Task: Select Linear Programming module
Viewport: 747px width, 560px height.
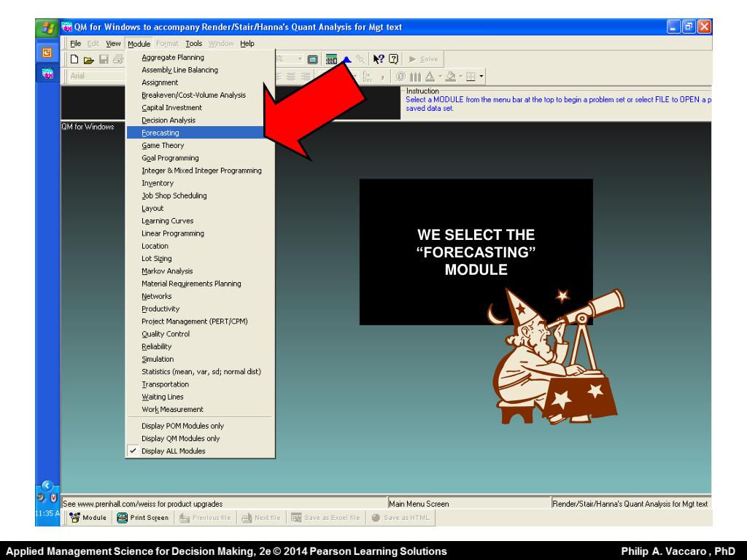Action: [172, 233]
